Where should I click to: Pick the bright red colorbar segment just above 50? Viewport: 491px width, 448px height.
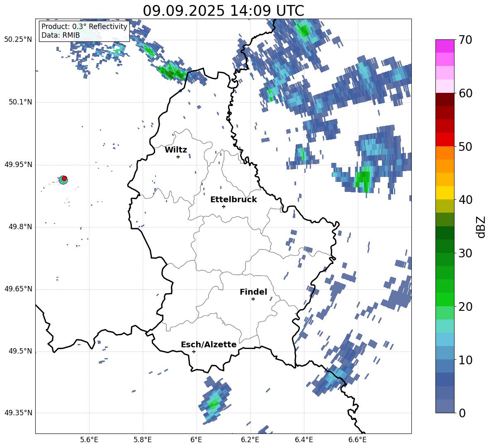pos(445,140)
